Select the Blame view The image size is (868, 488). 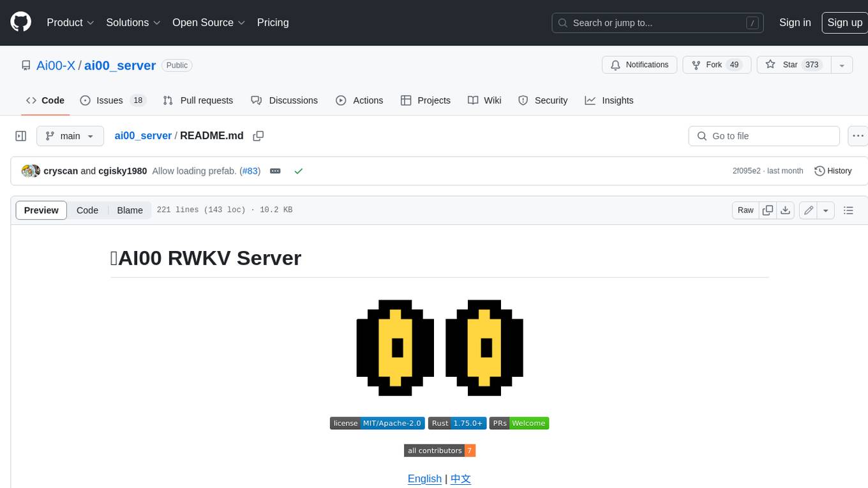130,210
